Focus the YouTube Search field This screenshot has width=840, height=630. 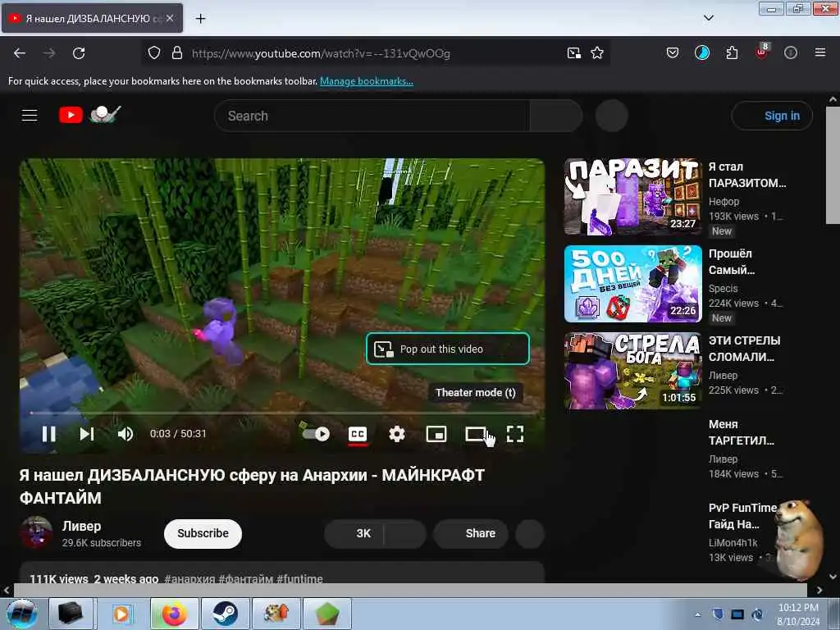tap(372, 116)
